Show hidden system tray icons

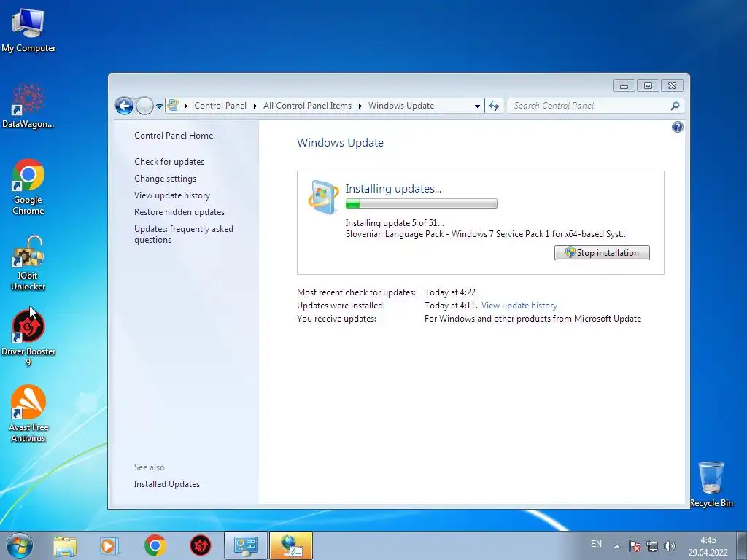click(x=616, y=546)
